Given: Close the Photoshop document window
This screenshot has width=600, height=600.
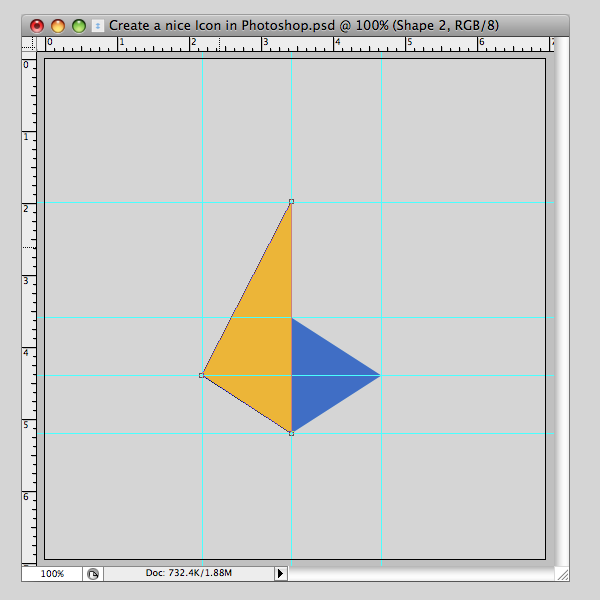Looking at the screenshot, I should pyautogui.click(x=37, y=26).
